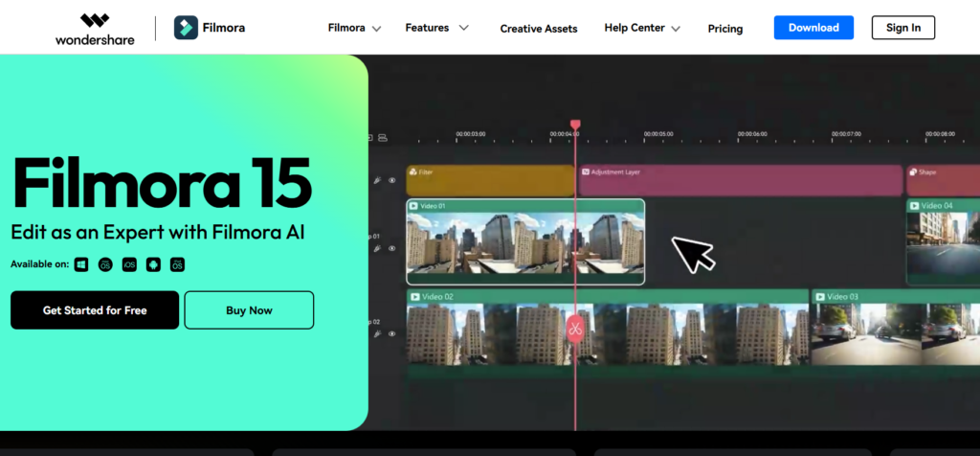
Task: Click the Filmora logo icon in header
Action: (186, 28)
